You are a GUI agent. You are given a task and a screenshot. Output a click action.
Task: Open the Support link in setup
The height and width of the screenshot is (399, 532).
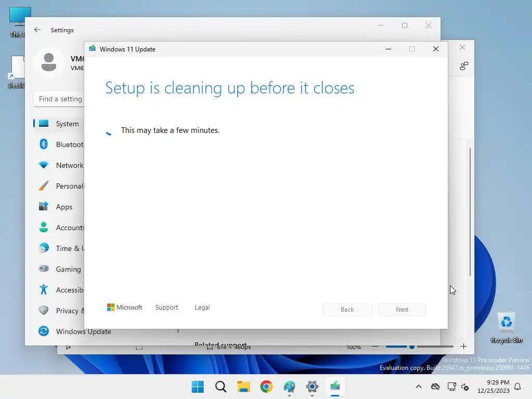(x=167, y=308)
